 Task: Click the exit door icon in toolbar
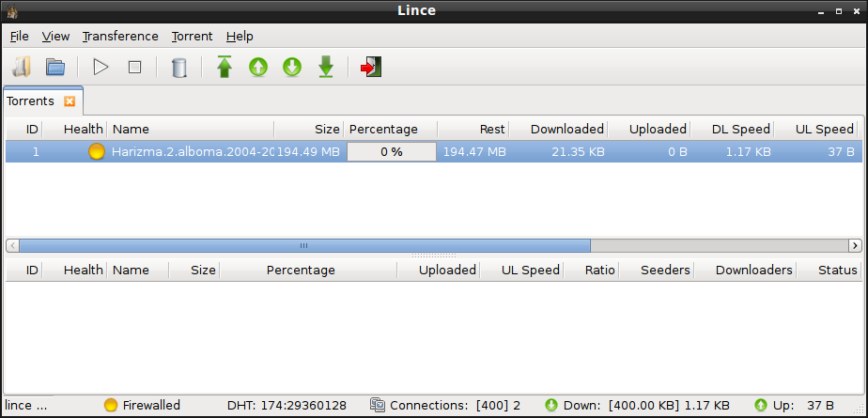(371, 67)
